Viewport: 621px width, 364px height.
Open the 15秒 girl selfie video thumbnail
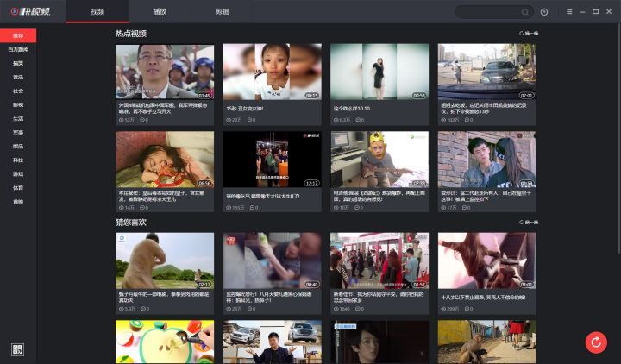click(x=272, y=72)
